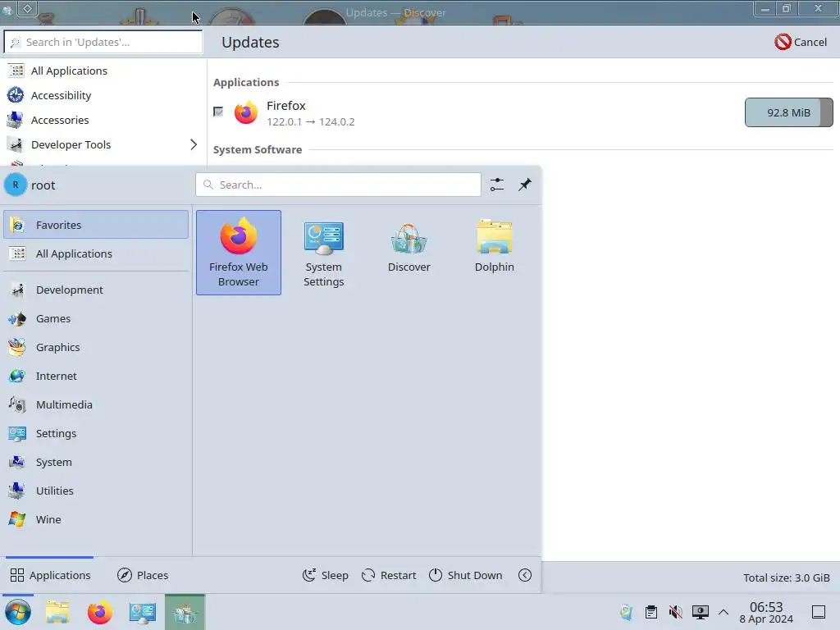Cancel the updates in Discover

click(x=801, y=42)
